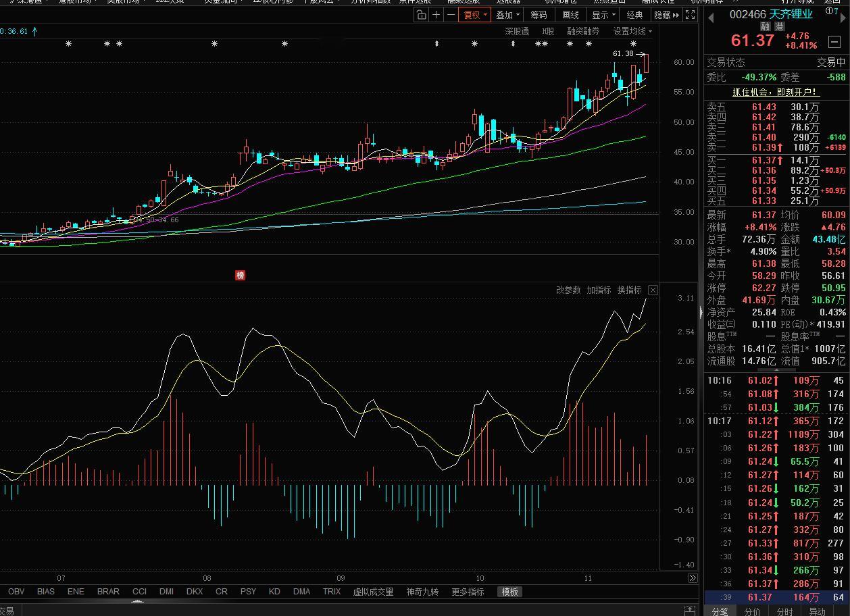This screenshot has width=850, height=616.
Task: Click the 港 badge under stock name
Action: click(778, 26)
